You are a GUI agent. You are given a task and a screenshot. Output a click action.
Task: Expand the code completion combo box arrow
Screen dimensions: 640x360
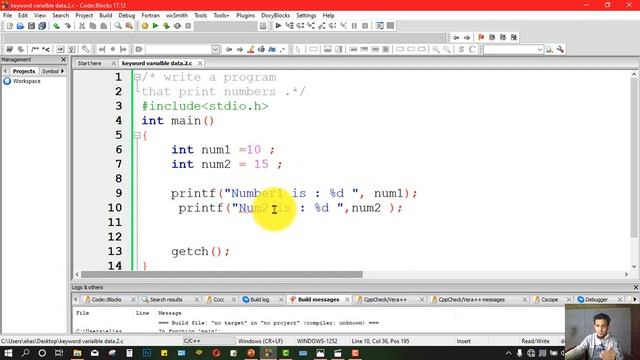click(216, 49)
